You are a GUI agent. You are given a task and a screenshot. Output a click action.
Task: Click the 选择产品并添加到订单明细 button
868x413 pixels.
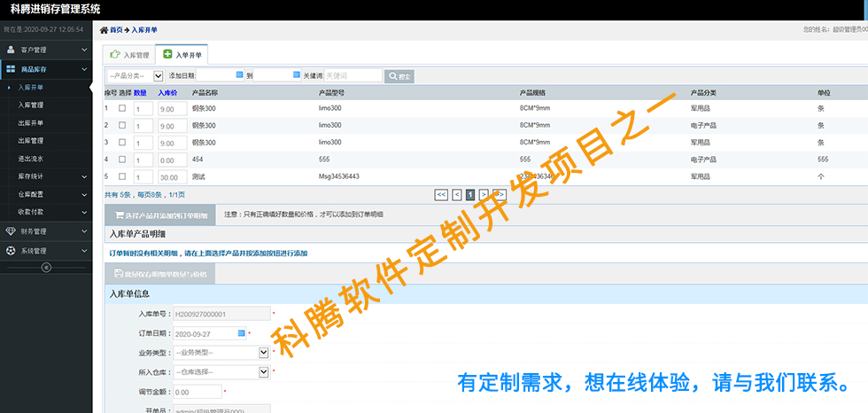point(159,214)
